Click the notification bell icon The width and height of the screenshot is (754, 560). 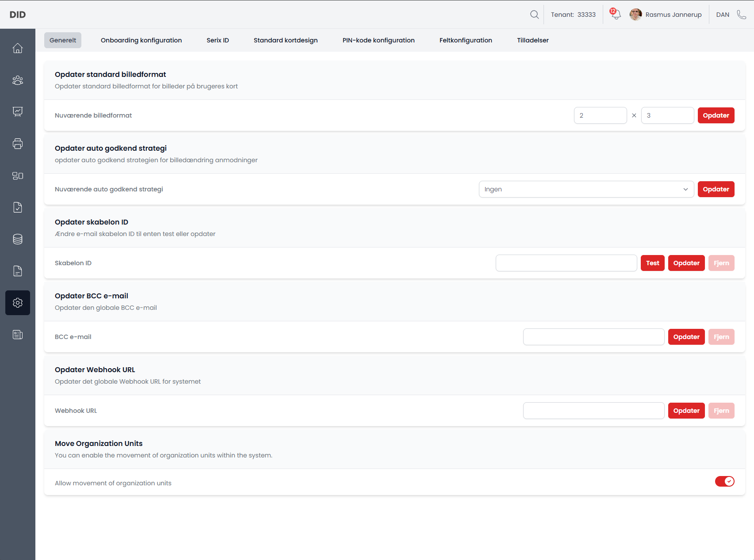coord(616,15)
